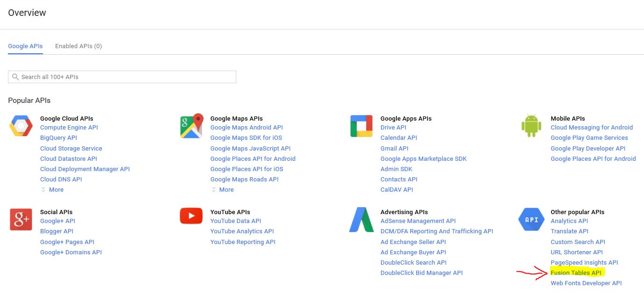Open Custom Search API link
This screenshot has width=644, height=295.
click(x=578, y=242)
